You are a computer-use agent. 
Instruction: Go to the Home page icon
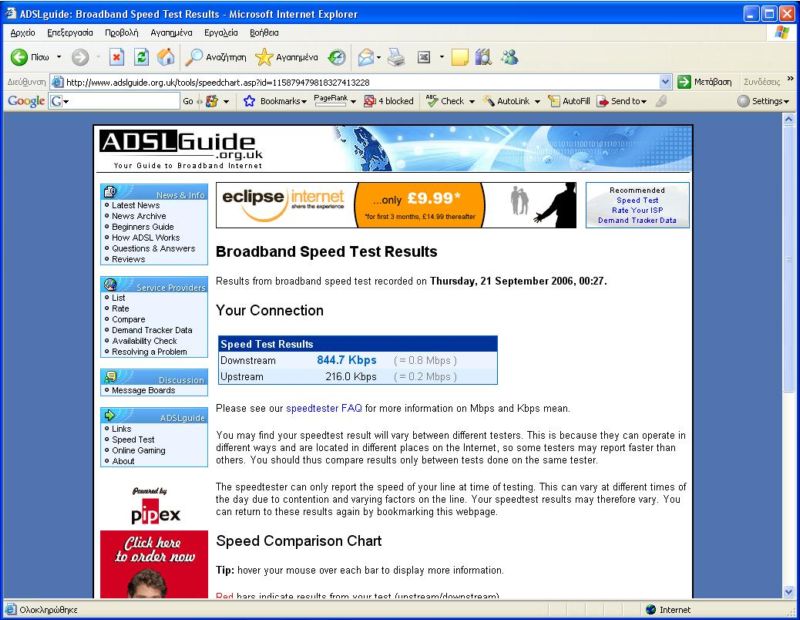tap(166, 57)
